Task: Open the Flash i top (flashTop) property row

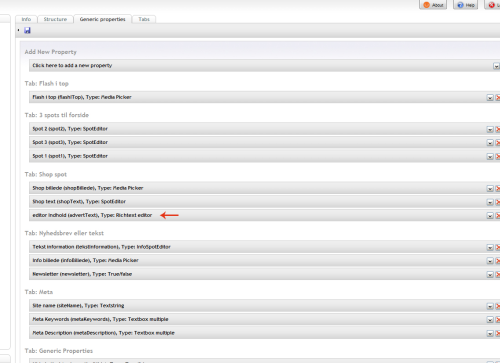Action: 264,97
